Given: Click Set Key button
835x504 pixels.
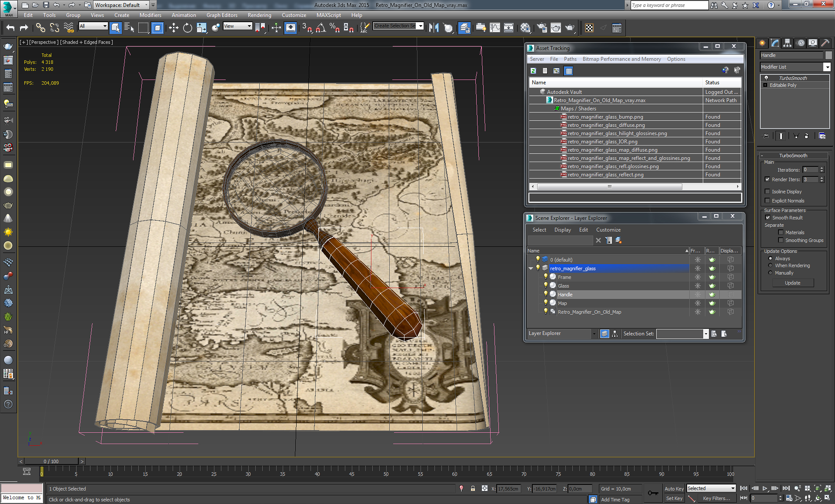Looking at the screenshot, I should click(674, 498).
